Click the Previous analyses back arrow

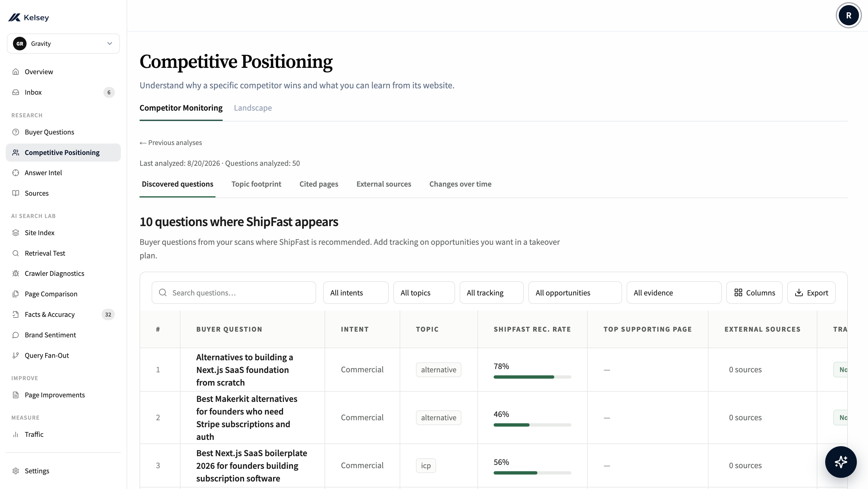pyautogui.click(x=143, y=143)
